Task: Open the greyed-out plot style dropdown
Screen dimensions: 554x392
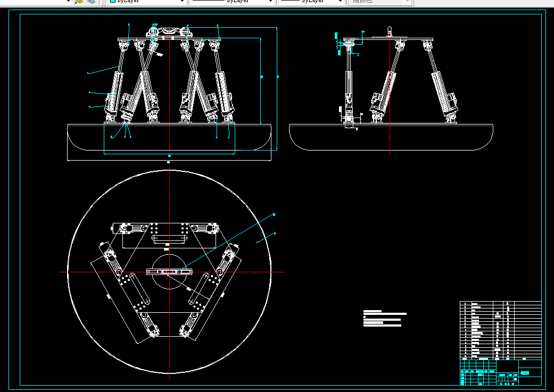Action: [379, 2]
